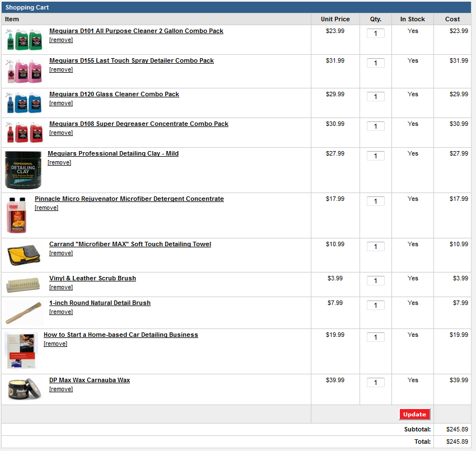Click quantity field for DP Max Wax
Viewport: 476px width, 451px height.
(x=376, y=383)
